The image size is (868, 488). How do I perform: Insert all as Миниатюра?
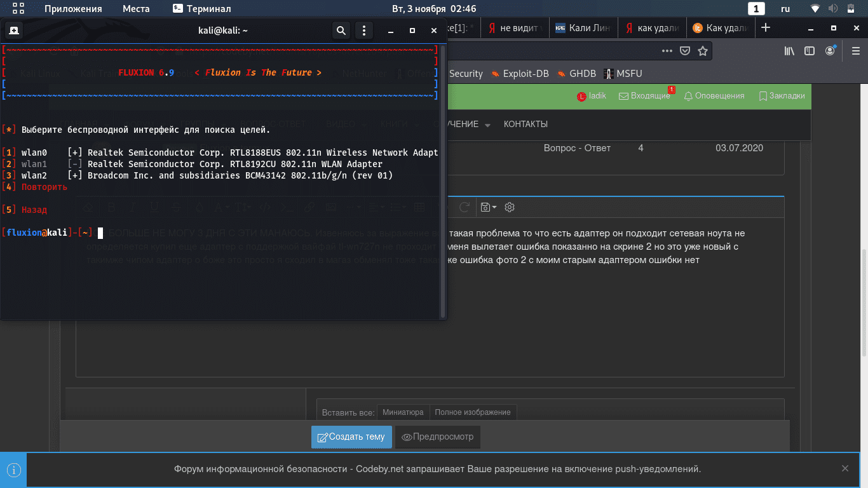coord(403,412)
